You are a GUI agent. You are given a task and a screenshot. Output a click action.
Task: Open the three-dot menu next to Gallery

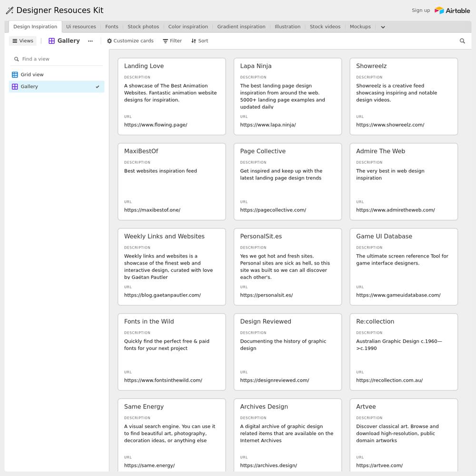[90, 41]
